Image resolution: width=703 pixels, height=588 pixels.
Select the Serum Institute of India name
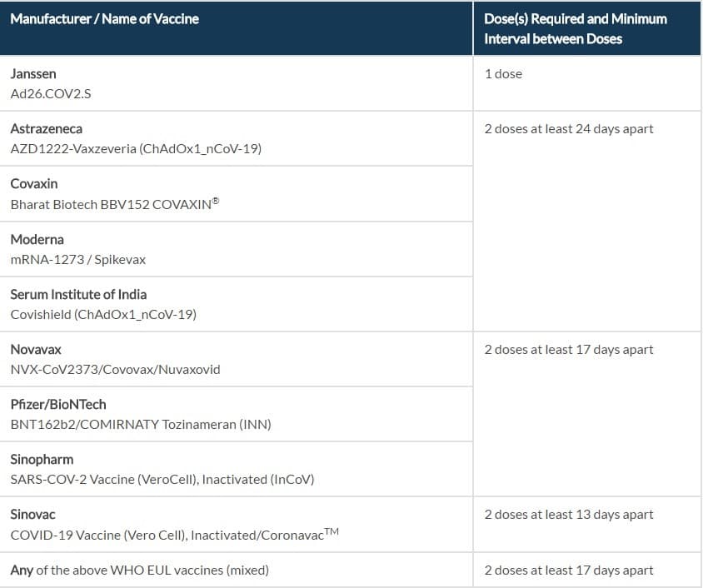point(78,295)
